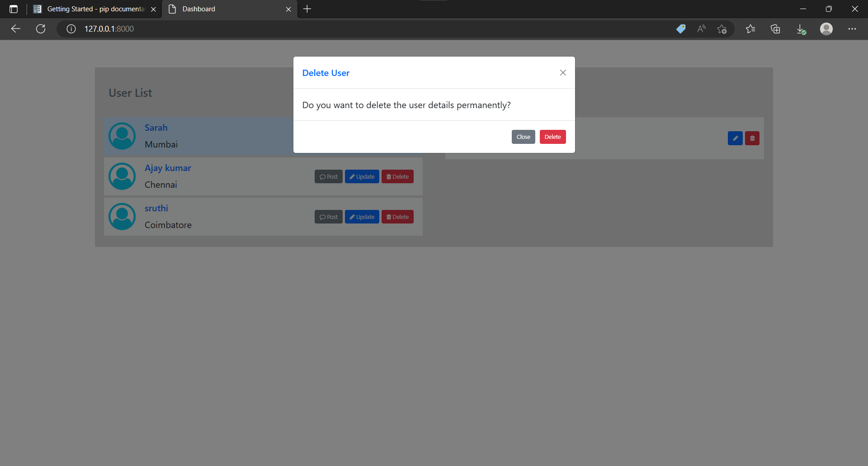
Task: Add this page to favorites
Action: click(722, 29)
